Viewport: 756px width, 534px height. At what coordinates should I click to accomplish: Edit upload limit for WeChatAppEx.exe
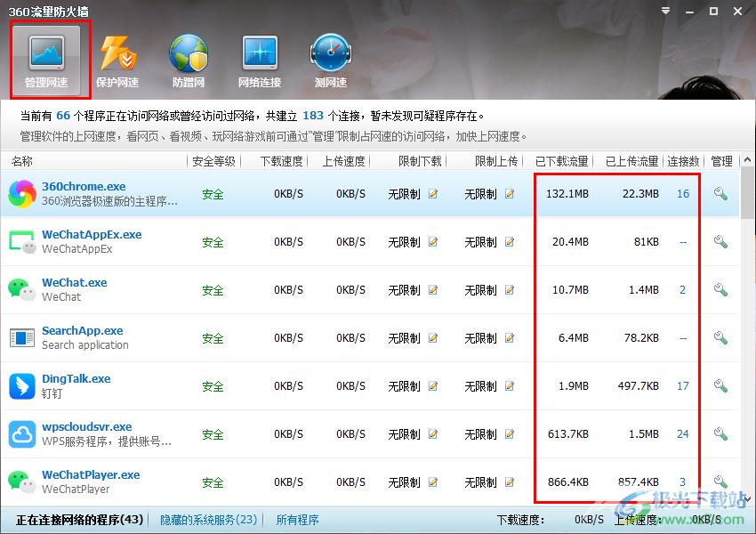point(510,242)
